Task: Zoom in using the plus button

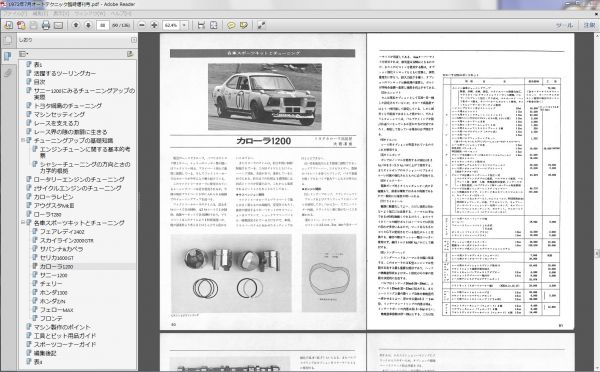Action: click(154, 25)
